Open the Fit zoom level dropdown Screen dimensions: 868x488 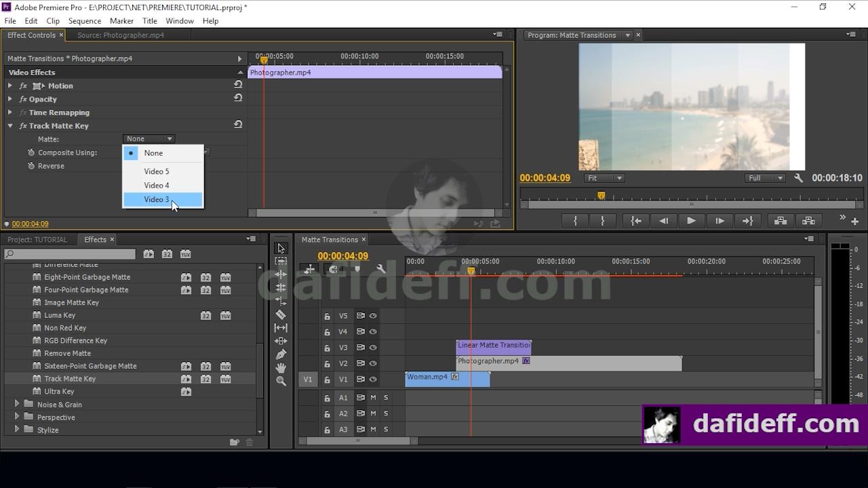pyautogui.click(x=604, y=178)
